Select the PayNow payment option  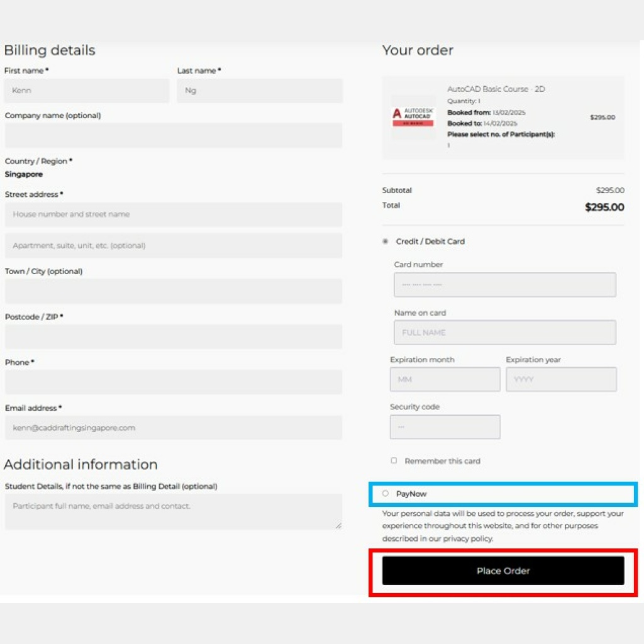click(386, 494)
